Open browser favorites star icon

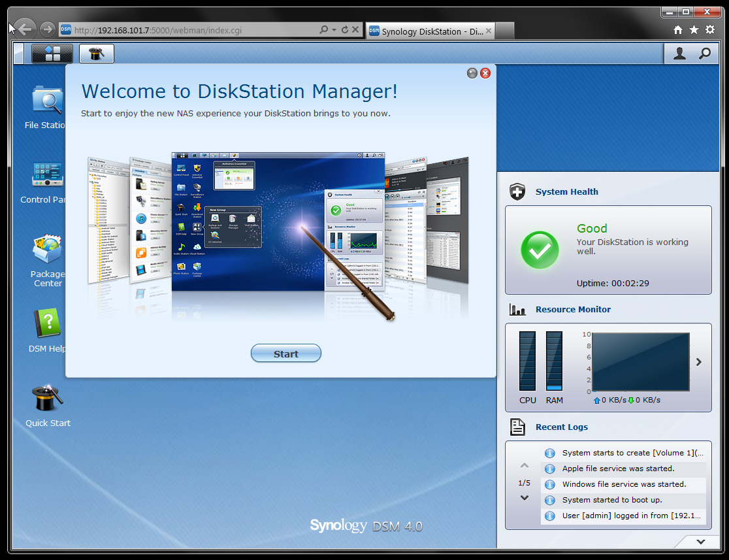[694, 30]
